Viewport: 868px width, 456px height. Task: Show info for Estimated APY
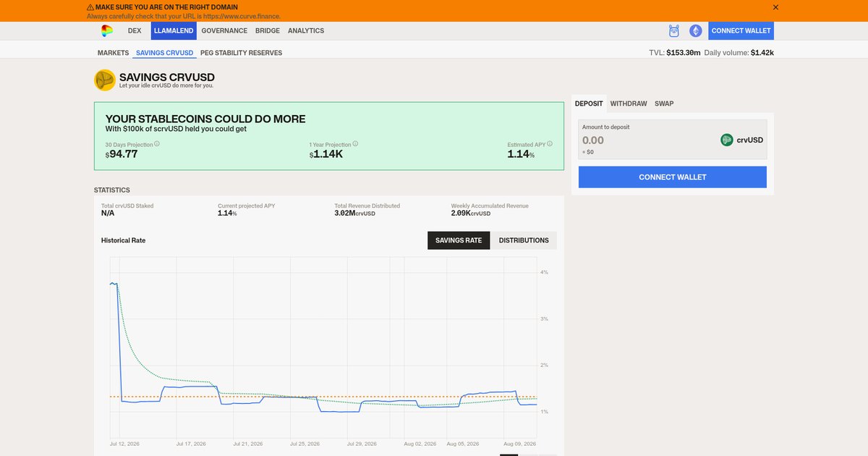(551, 144)
